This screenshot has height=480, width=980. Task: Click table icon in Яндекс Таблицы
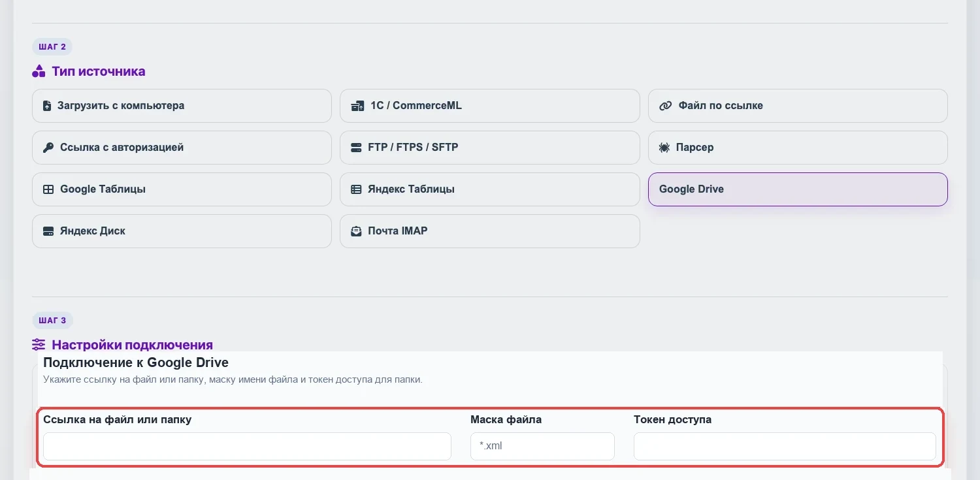(356, 189)
